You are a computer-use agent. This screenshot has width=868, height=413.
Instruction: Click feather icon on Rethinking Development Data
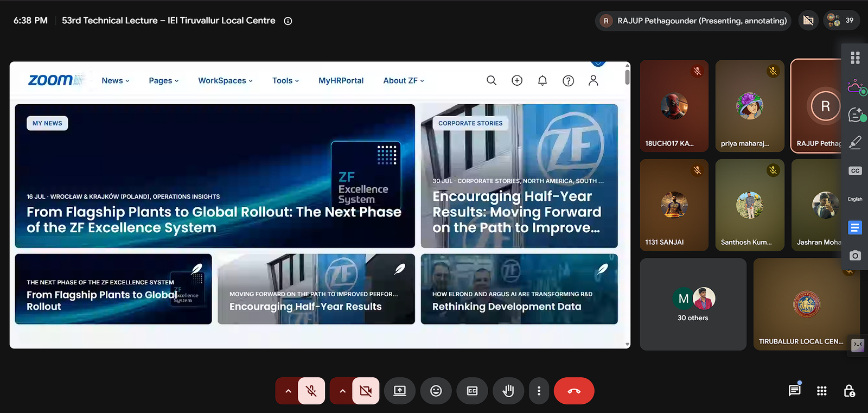(x=602, y=269)
